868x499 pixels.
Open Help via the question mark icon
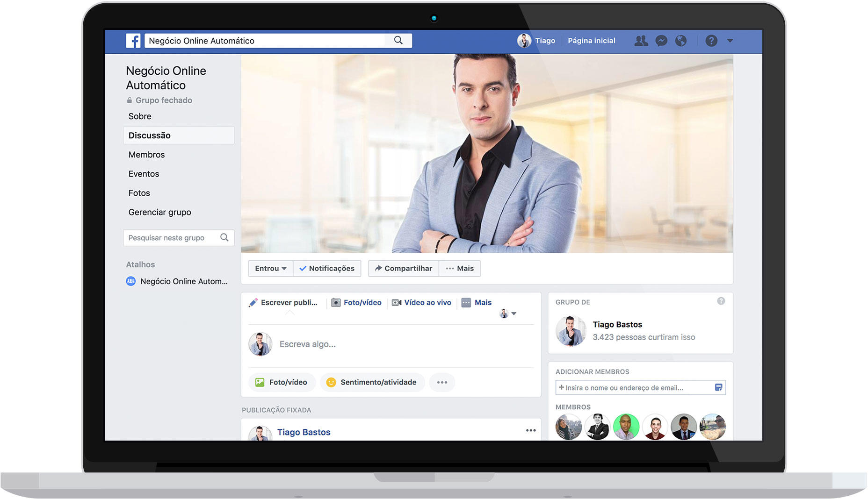click(x=711, y=41)
